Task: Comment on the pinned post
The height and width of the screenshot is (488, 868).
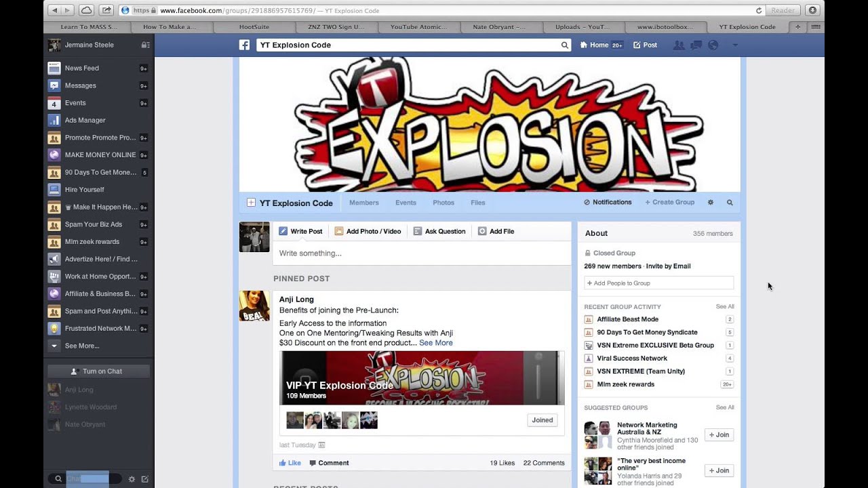Action: (329, 463)
